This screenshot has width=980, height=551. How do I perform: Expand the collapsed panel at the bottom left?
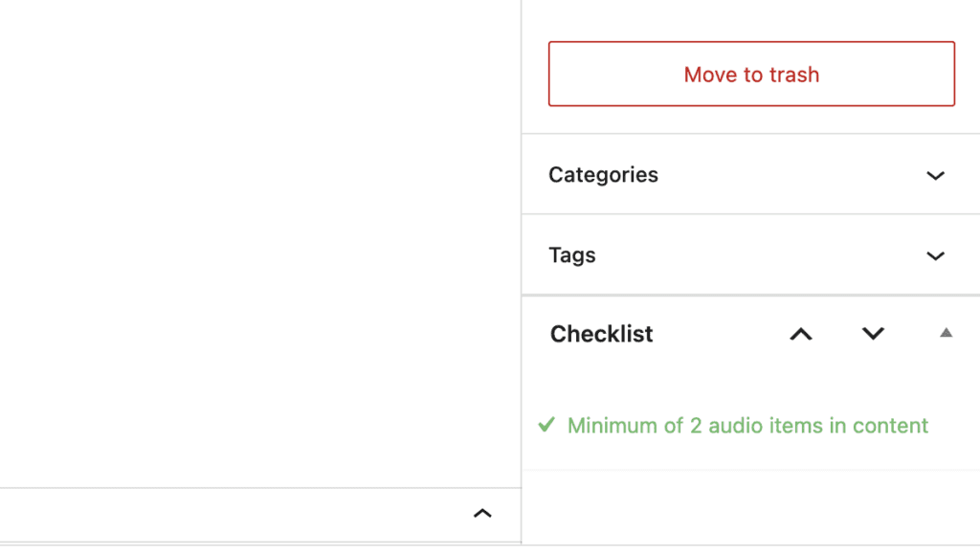click(x=483, y=514)
